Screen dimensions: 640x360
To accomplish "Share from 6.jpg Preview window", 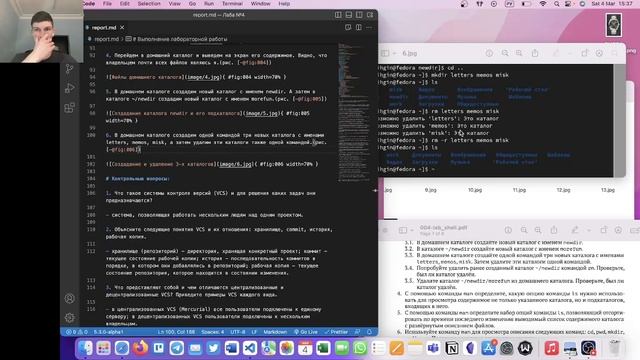I will pyautogui.click(x=535, y=53).
